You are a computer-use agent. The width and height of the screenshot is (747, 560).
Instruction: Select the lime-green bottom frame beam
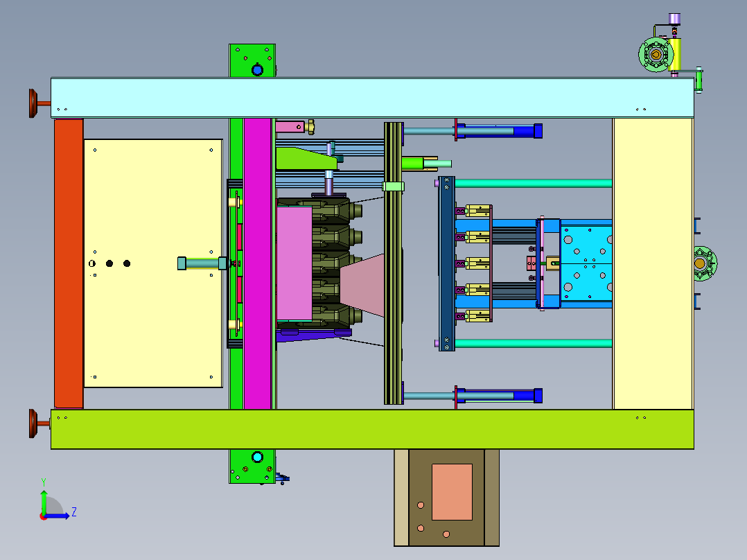372,429
